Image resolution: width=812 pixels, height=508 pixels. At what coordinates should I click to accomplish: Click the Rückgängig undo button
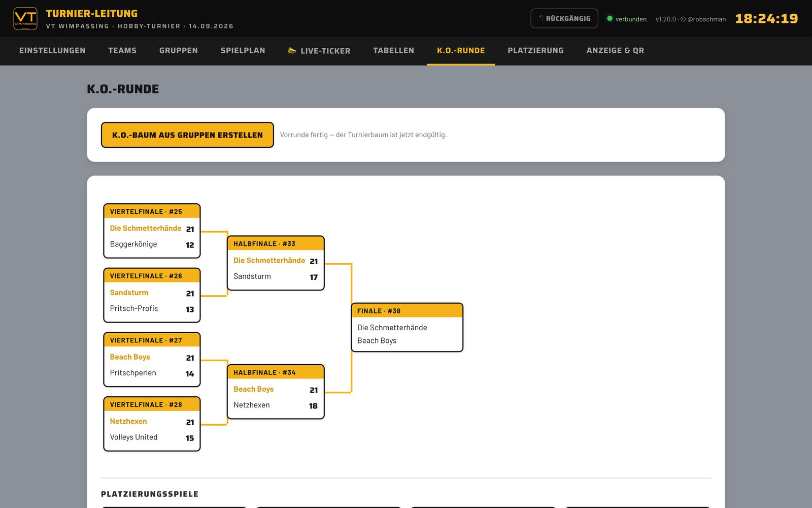pyautogui.click(x=564, y=18)
